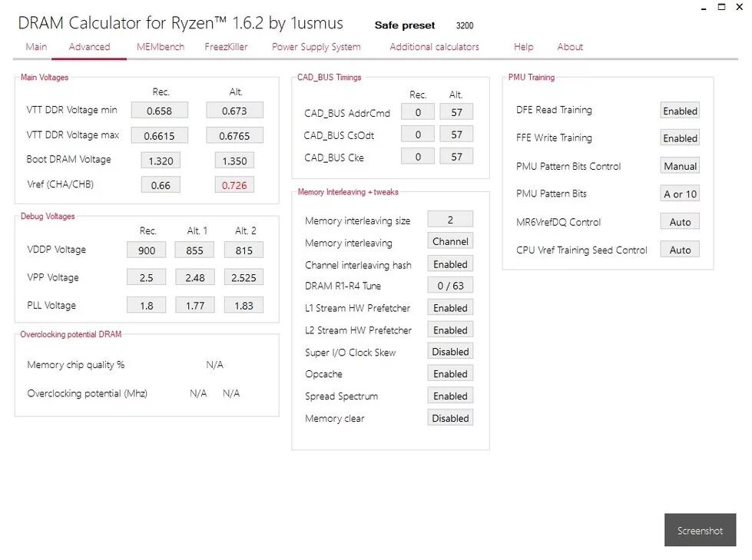Click Boot DRAM Voltage Alt. value 1.350
The height and width of the screenshot is (560, 752).
(x=234, y=161)
